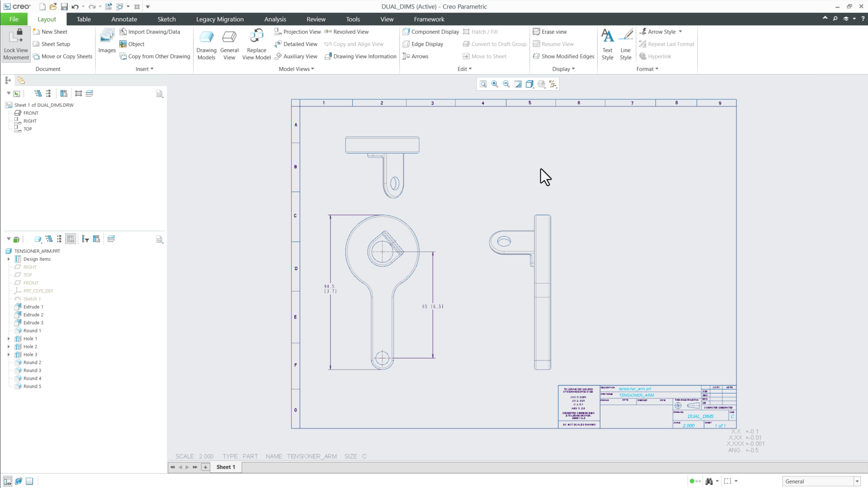868x488 pixels.
Task: Expand the Model Views section menu
Action: [296, 69]
